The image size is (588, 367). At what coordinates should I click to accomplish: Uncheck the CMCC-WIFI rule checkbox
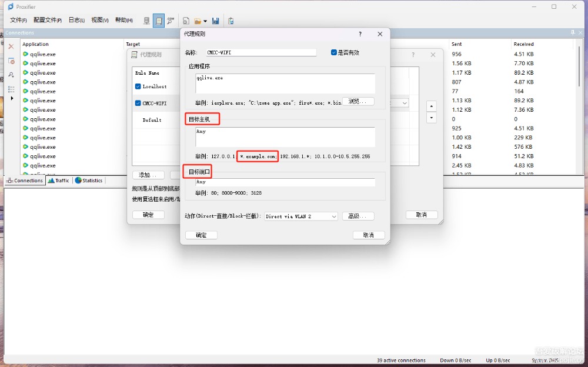138,103
